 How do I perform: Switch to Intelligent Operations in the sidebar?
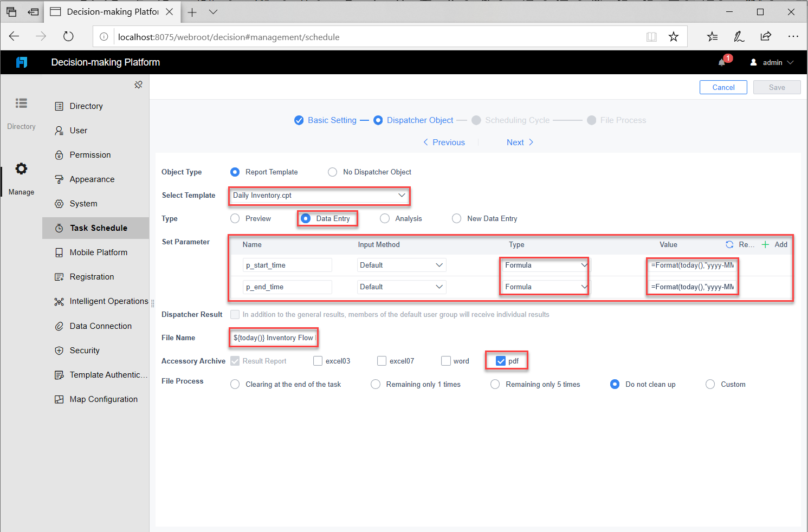(59, 301)
